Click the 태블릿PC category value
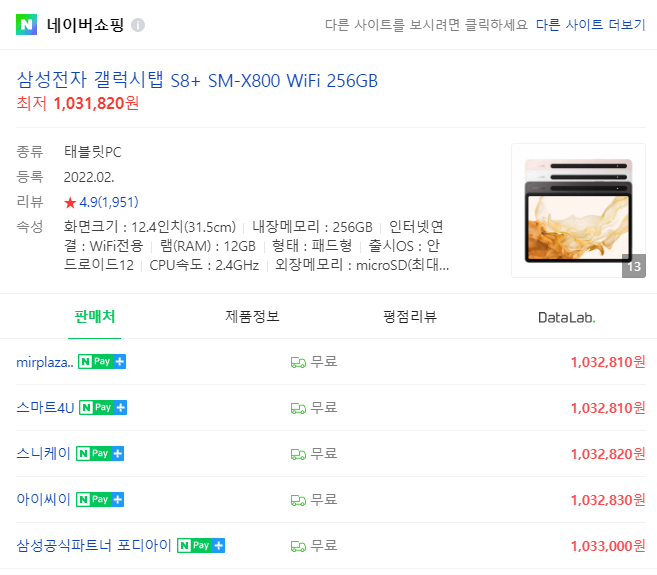The width and height of the screenshot is (657, 575). 93,152
